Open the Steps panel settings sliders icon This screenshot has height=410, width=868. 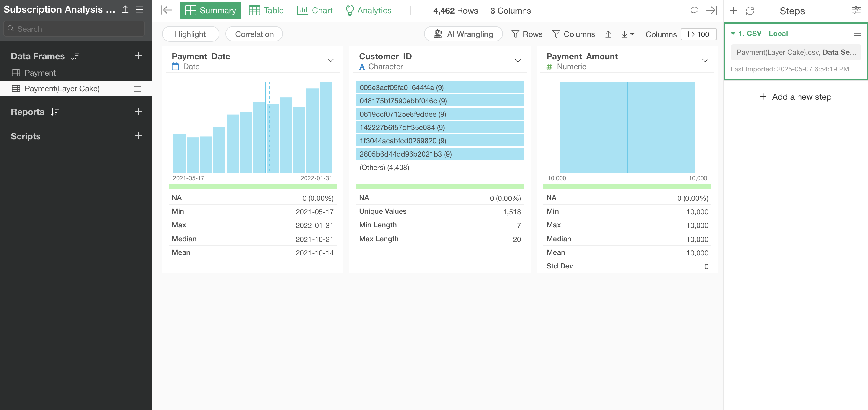[856, 10]
